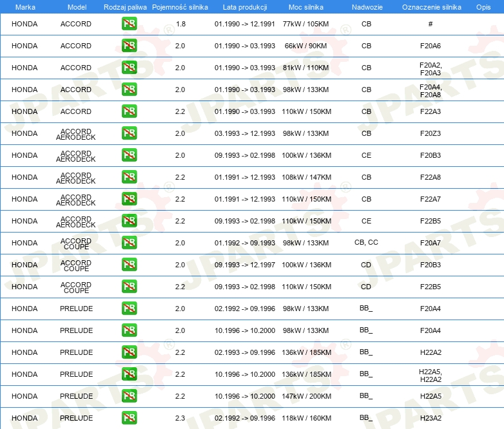This screenshot has width=504, height=429.
Task: Click ACCORD COUPE model in the F20A7 row
Action: click(76, 243)
